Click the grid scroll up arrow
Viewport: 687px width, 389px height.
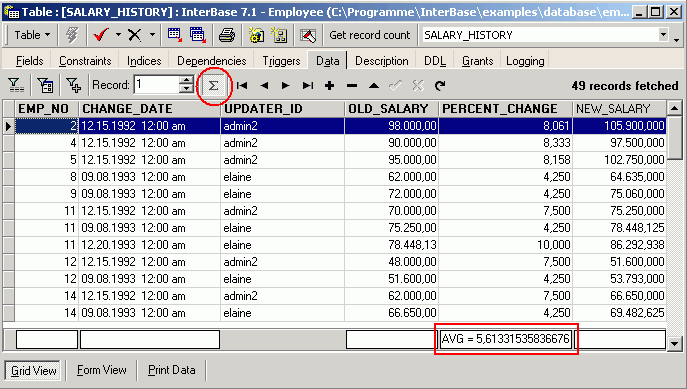(674, 108)
